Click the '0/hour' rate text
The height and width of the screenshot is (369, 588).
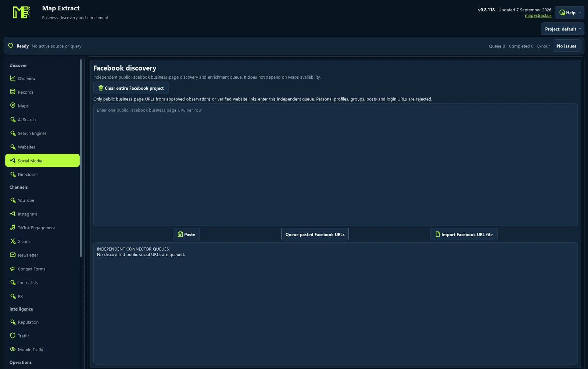544,46
